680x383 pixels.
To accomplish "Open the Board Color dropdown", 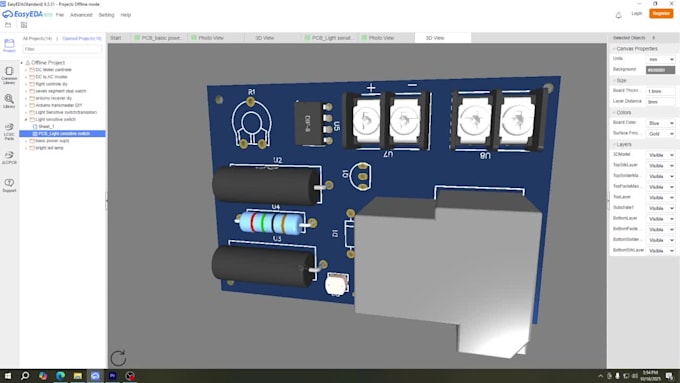I will coord(660,123).
